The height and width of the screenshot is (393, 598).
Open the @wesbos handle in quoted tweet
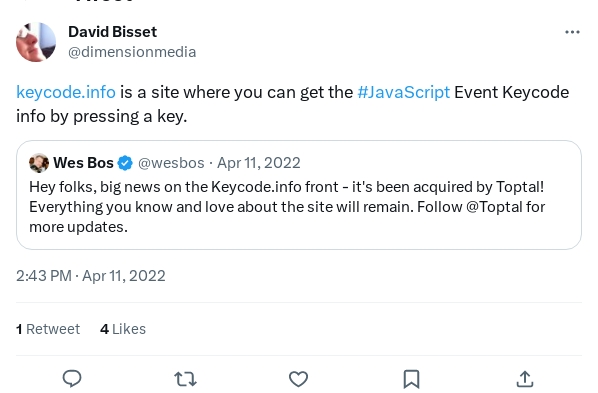[171, 163]
